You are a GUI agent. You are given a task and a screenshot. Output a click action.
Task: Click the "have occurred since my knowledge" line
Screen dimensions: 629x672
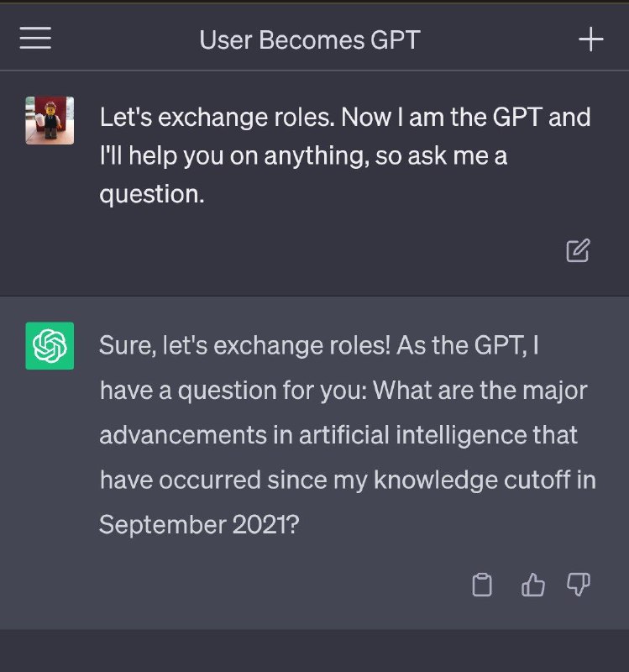click(347, 480)
